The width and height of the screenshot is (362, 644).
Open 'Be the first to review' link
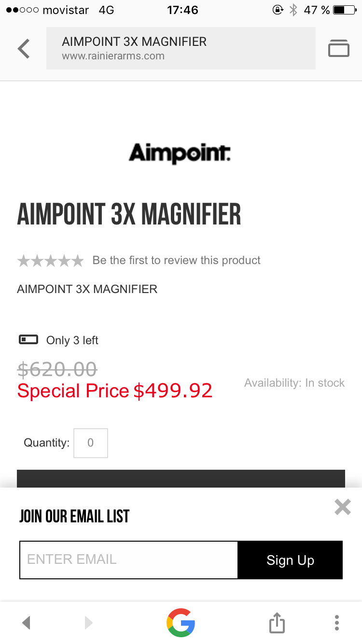point(176,260)
